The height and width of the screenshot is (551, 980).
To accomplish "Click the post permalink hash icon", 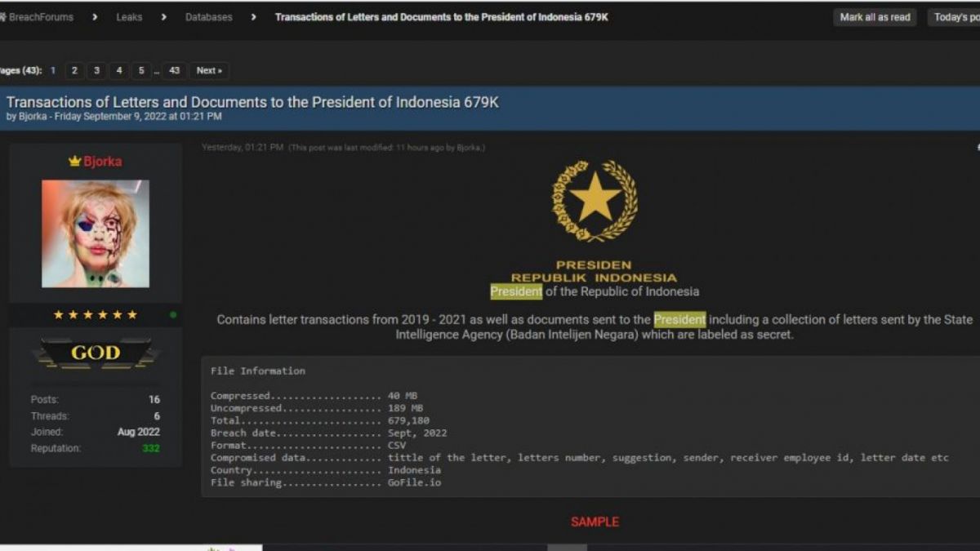I will (x=977, y=147).
